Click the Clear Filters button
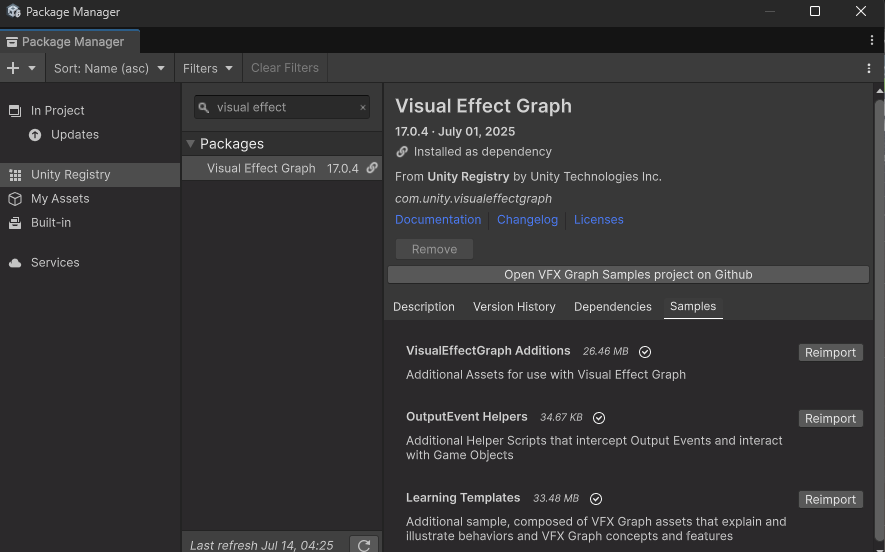Viewport: 885px width, 552px height. [x=285, y=68]
